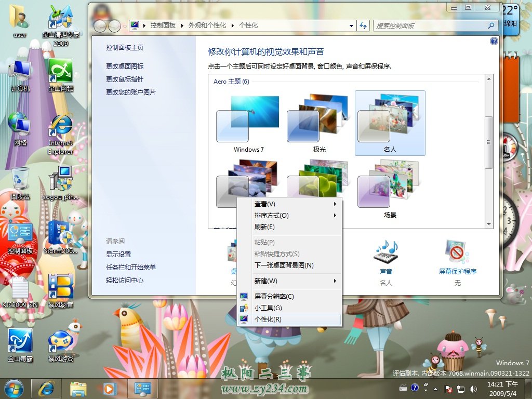Click the theme list scroll-down arrow
Screen dimensions: 532x399
(x=488, y=224)
